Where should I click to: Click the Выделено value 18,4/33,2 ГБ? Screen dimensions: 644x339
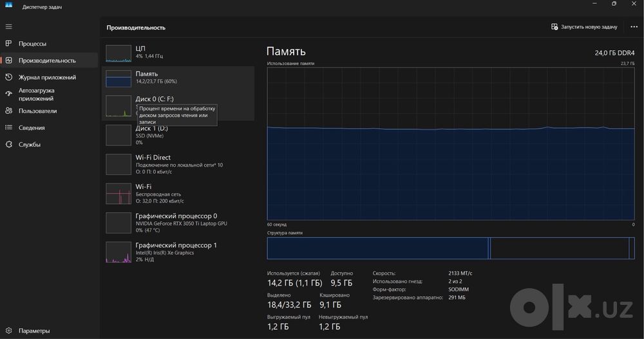pyautogui.click(x=289, y=304)
